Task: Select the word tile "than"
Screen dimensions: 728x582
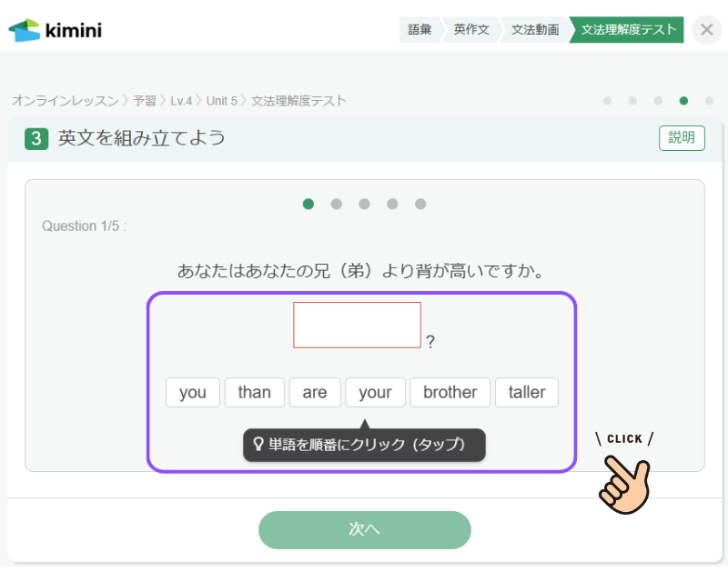Action: pyautogui.click(x=255, y=392)
